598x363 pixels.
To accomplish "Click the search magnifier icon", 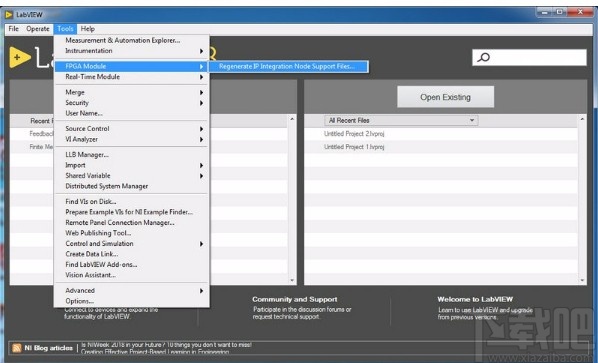I will 484,57.
